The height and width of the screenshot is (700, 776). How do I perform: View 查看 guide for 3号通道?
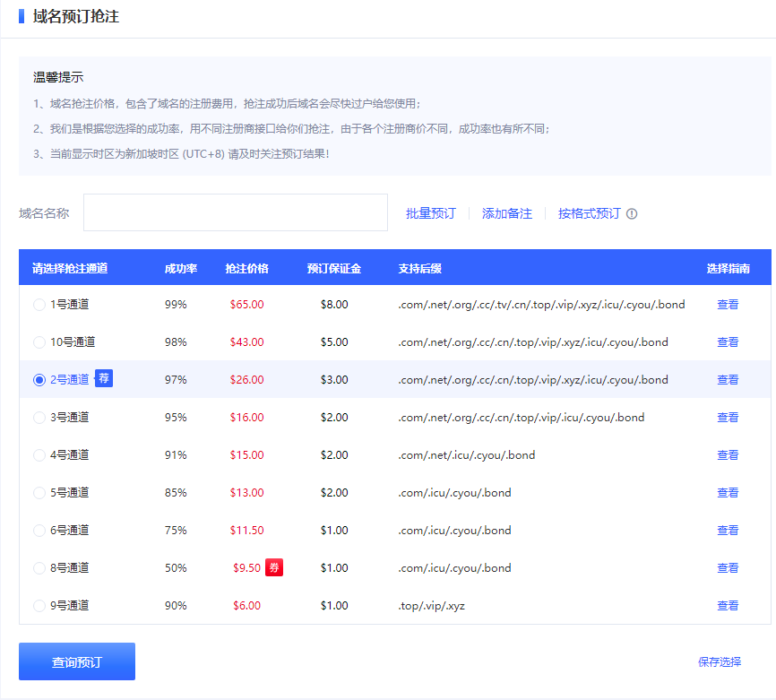click(728, 418)
